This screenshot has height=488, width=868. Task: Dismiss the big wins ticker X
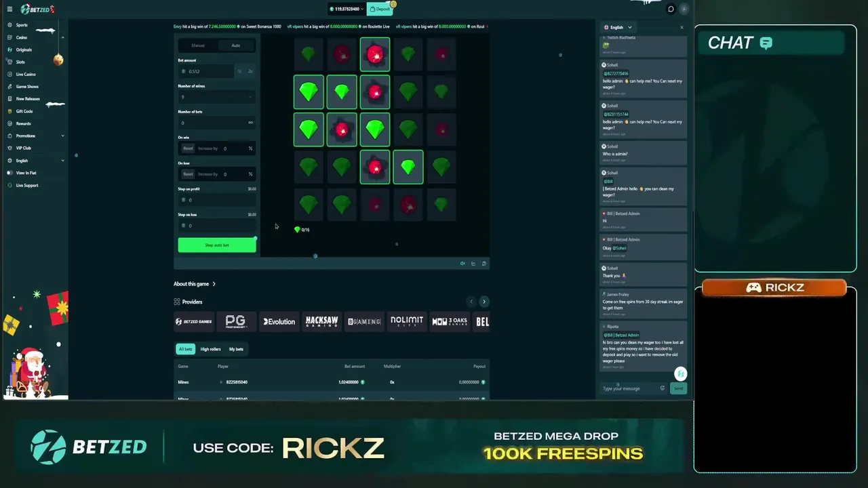[x=488, y=26]
